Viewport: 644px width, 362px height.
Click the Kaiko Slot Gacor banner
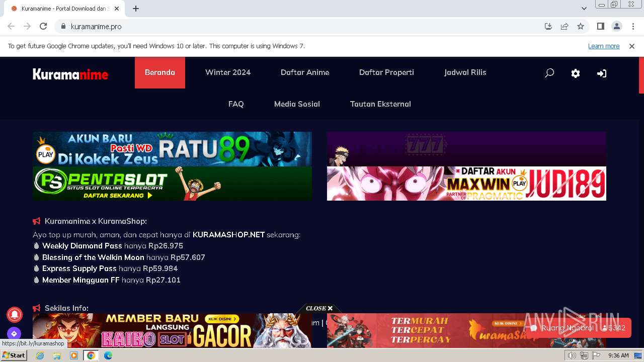[172, 330]
